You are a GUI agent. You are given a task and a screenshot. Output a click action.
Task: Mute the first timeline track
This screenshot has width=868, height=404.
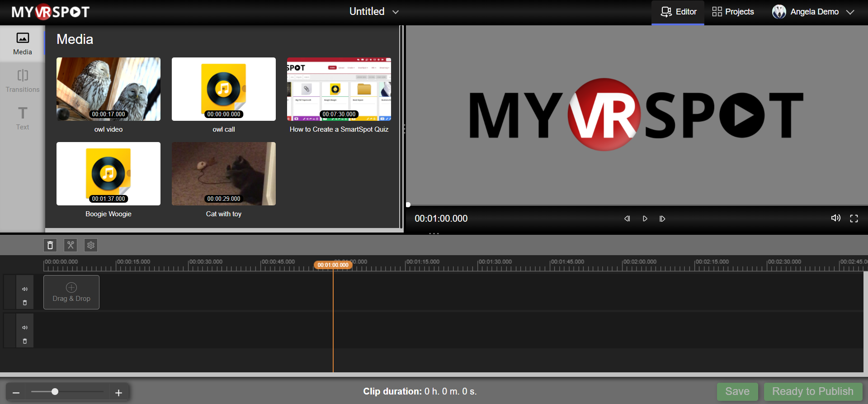[25, 289]
